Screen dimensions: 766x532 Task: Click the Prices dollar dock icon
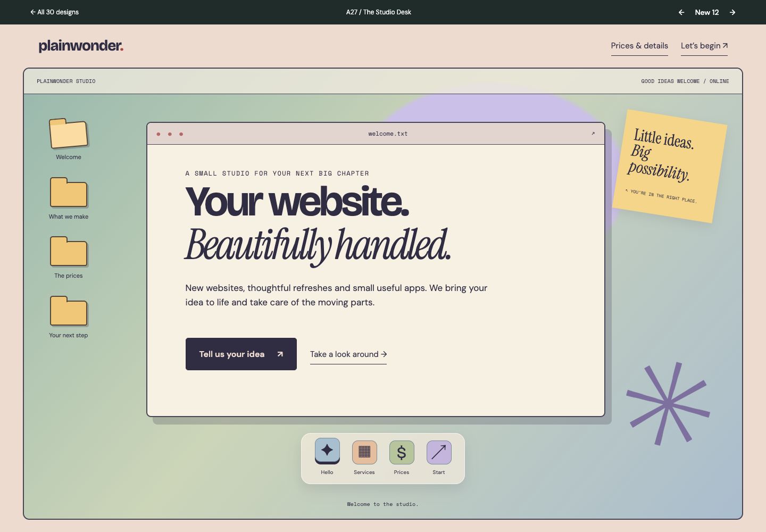[402, 452]
